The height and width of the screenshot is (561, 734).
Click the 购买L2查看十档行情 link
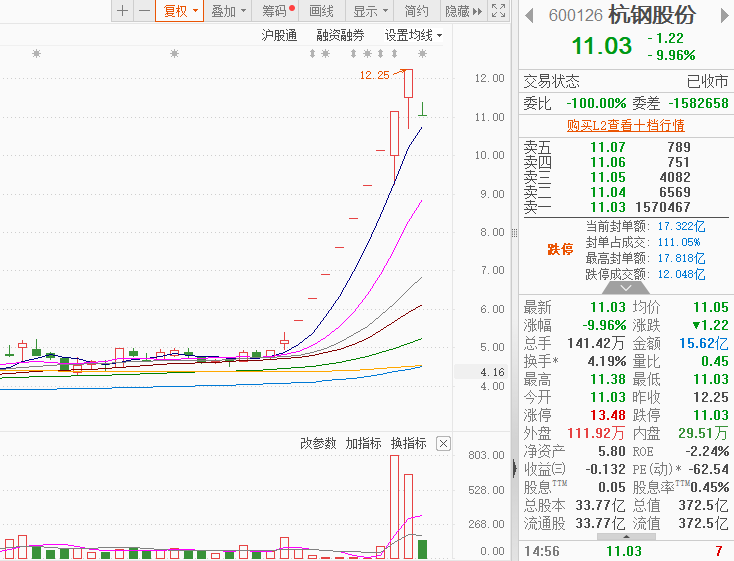[x=625, y=125]
